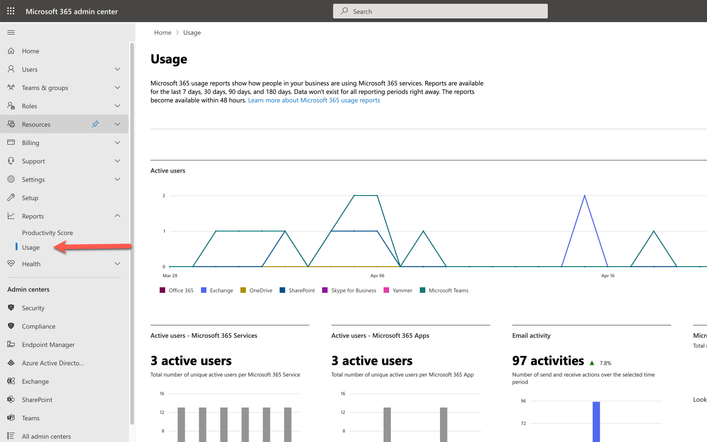
Task: Go to Home in sidebar
Action: pyautogui.click(x=30, y=51)
